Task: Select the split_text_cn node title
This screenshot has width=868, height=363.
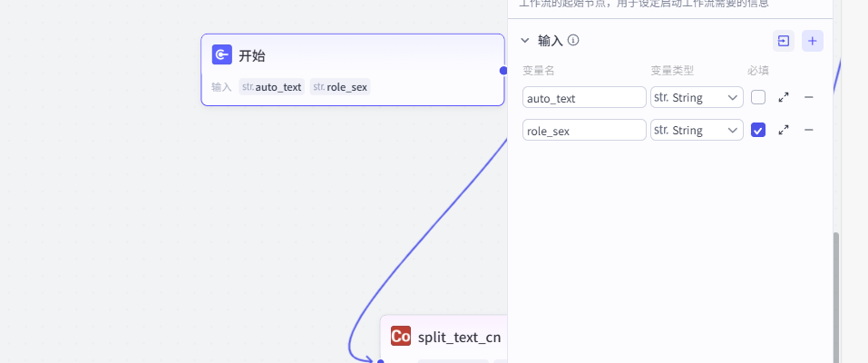Action: [459, 338]
